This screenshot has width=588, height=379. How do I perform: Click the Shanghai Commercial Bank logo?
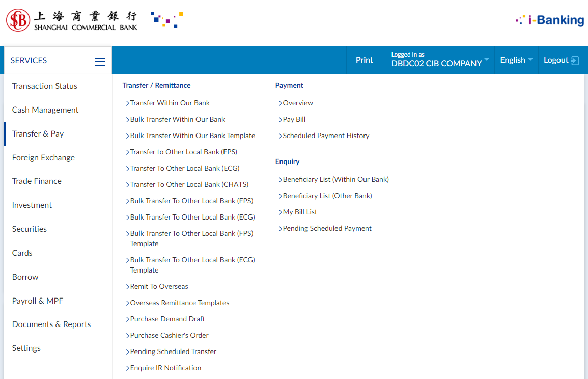point(71,20)
